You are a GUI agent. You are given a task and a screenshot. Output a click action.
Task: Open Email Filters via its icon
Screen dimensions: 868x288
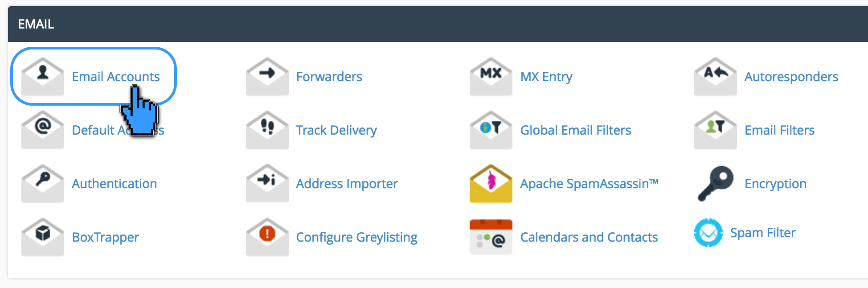click(x=715, y=130)
